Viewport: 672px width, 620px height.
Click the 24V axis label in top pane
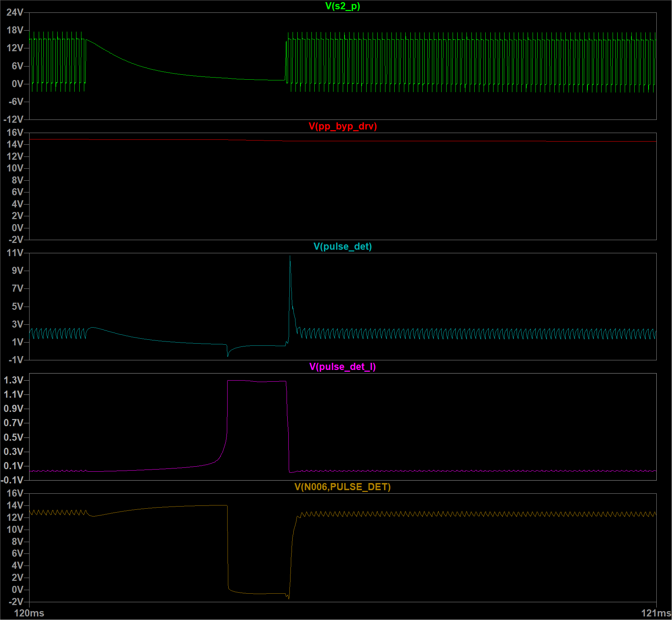coord(15,12)
